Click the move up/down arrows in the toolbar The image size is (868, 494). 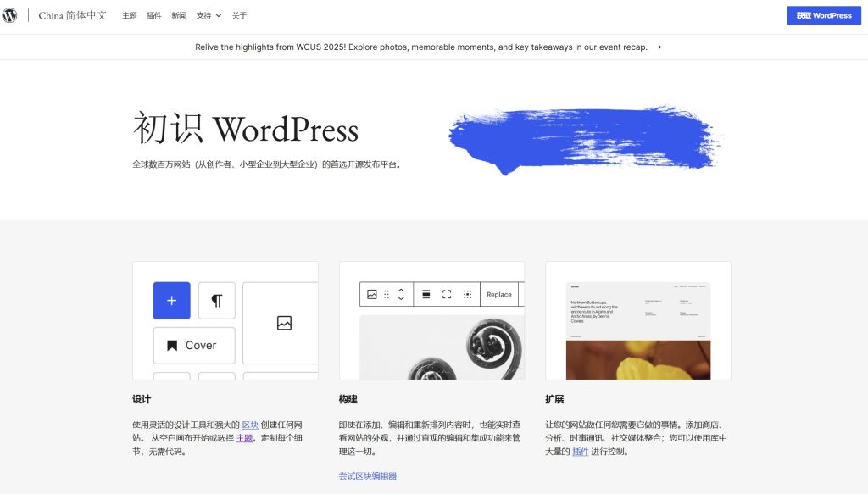401,294
